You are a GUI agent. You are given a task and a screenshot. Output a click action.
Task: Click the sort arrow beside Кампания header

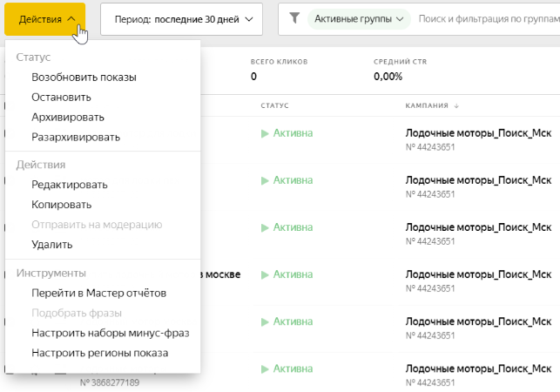click(456, 105)
